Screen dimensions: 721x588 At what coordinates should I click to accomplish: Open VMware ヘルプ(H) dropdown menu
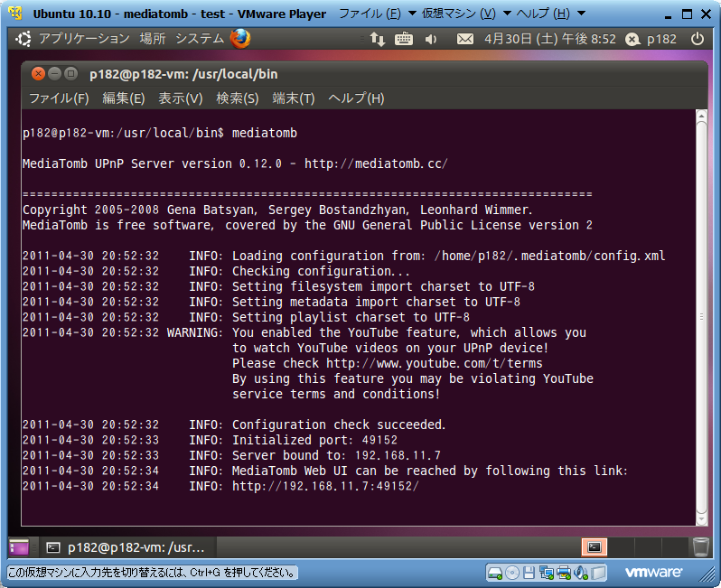coord(550,14)
